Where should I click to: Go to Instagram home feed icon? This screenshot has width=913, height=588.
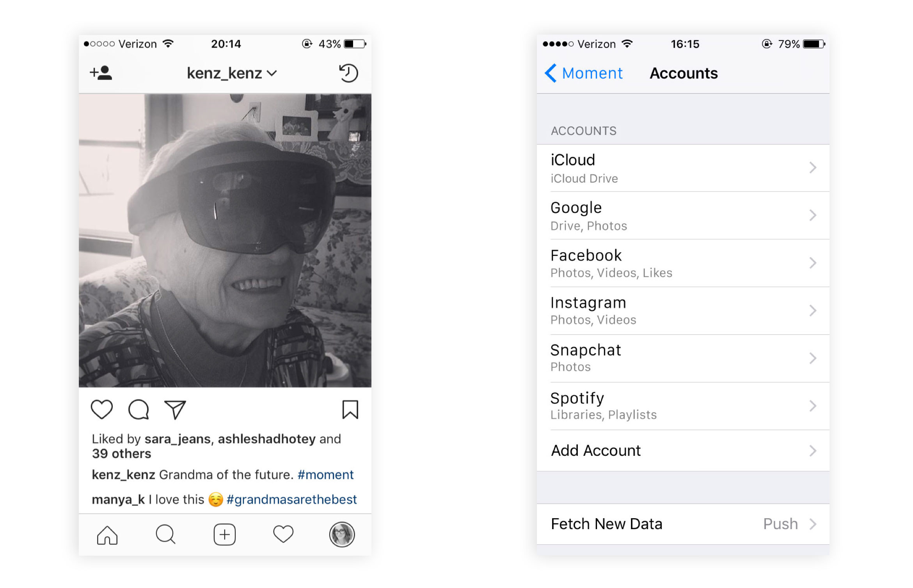107,535
